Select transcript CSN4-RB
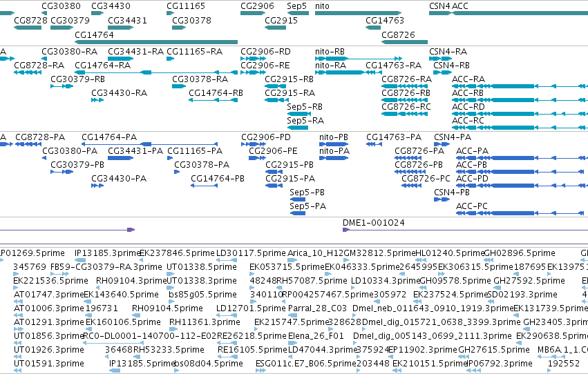 coord(442,72)
